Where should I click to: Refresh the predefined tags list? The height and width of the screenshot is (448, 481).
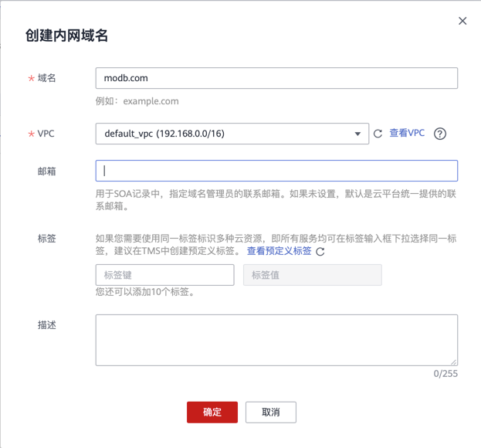click(320, 252)
